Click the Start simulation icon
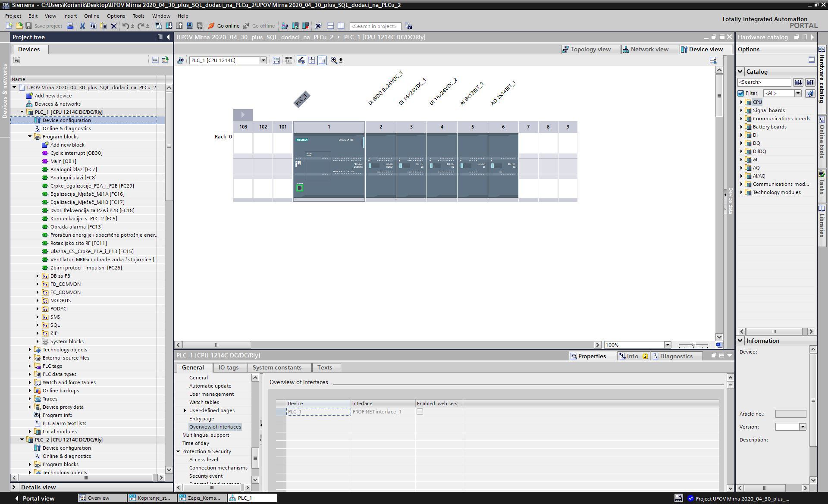The width and height of the screenshot is (828, 504). coord(189,26)
